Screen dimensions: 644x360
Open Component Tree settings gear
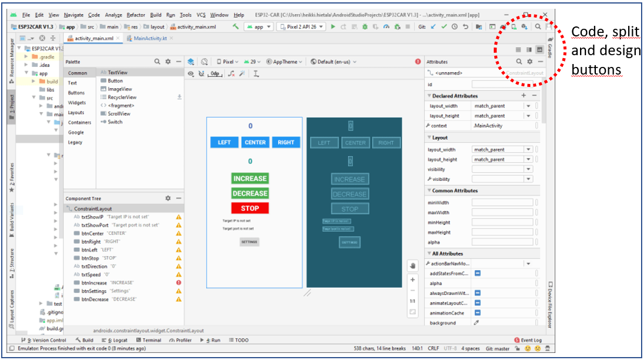coord(168,198)
